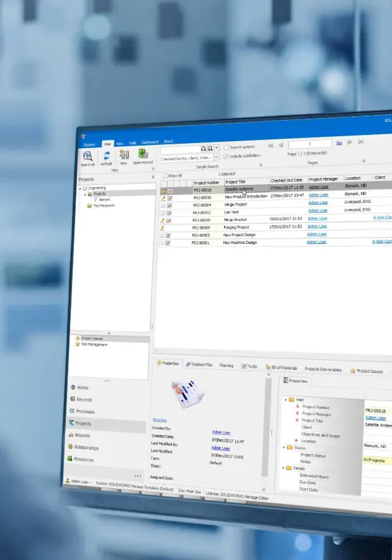The height and width of the screenshot is (560, 392).
Task: Open the Created By Admin User link
Action: click(x=221, y=432)
